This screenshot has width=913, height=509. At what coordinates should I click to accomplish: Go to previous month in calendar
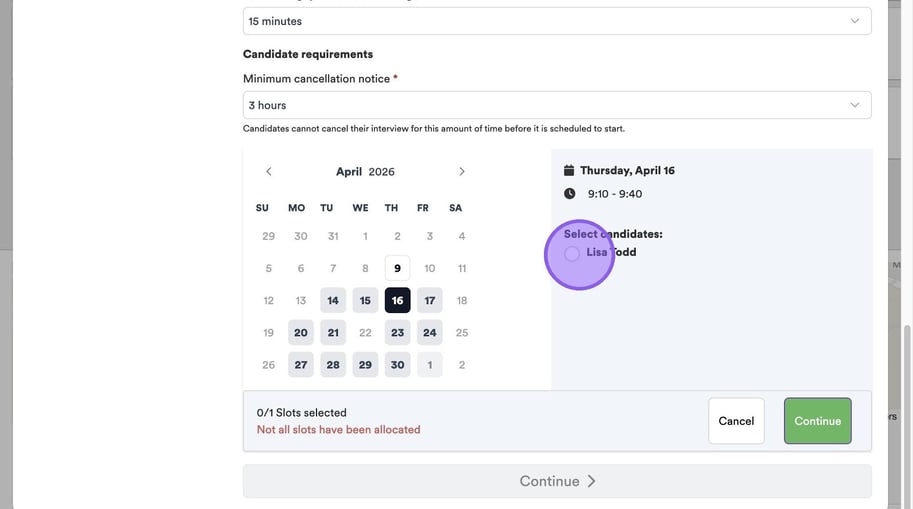click(269, 172)
